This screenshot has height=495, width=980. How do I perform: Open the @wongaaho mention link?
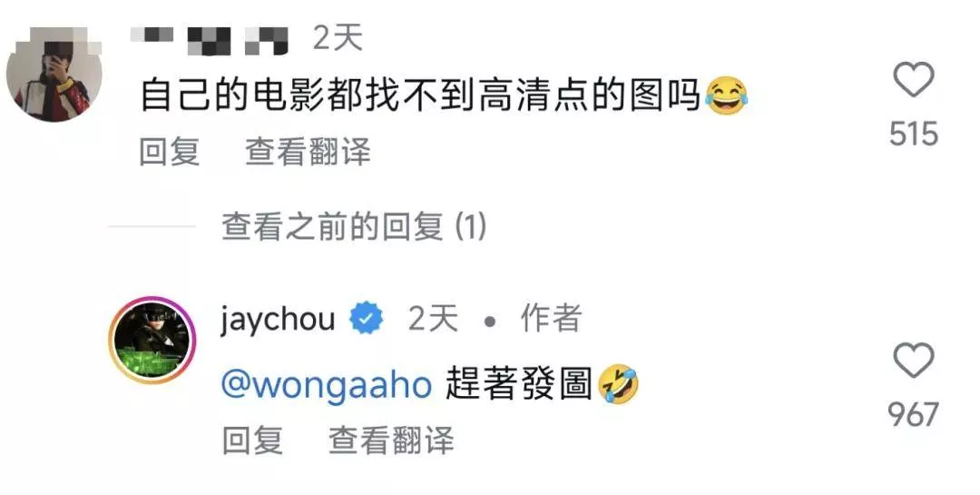click(327, 385)
